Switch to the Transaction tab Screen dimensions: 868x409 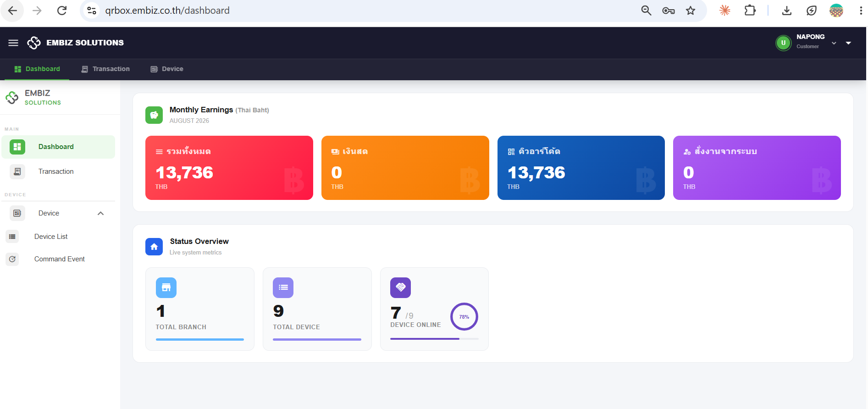[x=105, y=69]
